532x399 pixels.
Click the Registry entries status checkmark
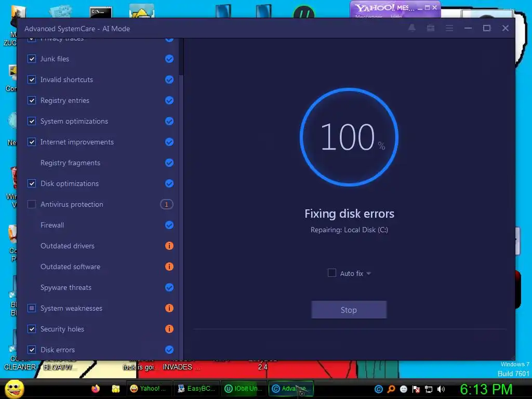click(x=169, y=100)
